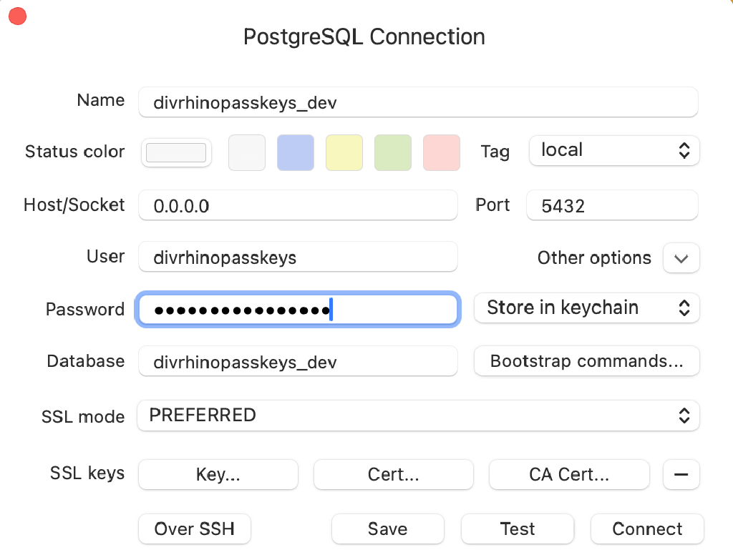Click the default gray status color button
The height and width of the screenshot is (560, 733).
click(x=176, y=152)
